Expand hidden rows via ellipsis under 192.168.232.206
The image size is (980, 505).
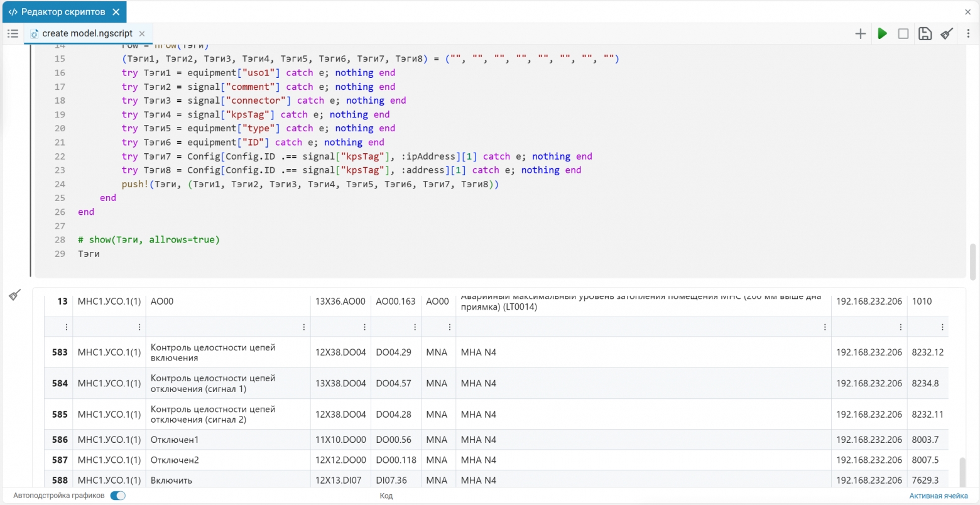900,327
